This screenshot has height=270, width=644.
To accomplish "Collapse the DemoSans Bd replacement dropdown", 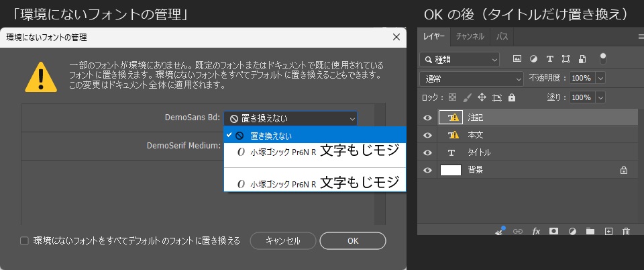I will tap(290, 119).
